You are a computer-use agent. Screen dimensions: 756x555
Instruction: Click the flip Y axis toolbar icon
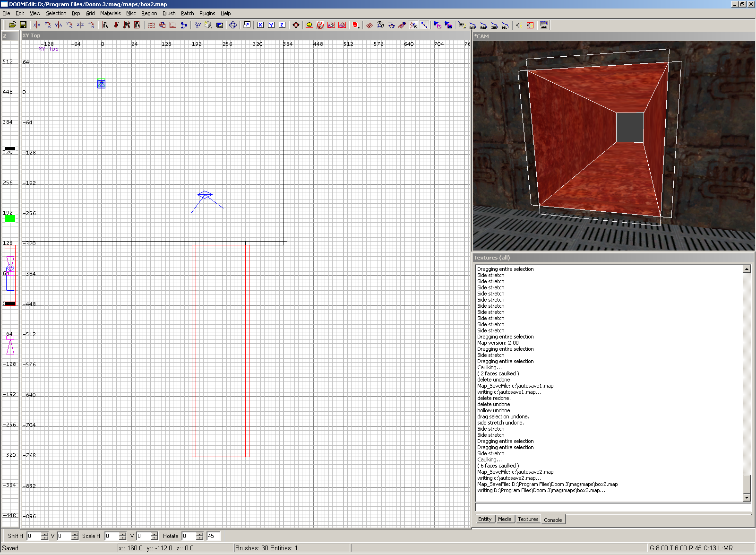pos(59,25)
